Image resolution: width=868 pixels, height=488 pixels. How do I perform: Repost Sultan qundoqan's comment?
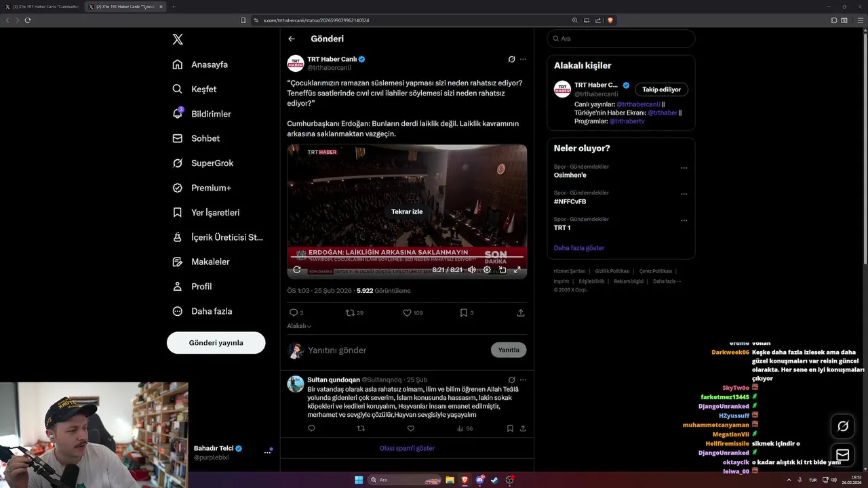[x=361, y=428]
